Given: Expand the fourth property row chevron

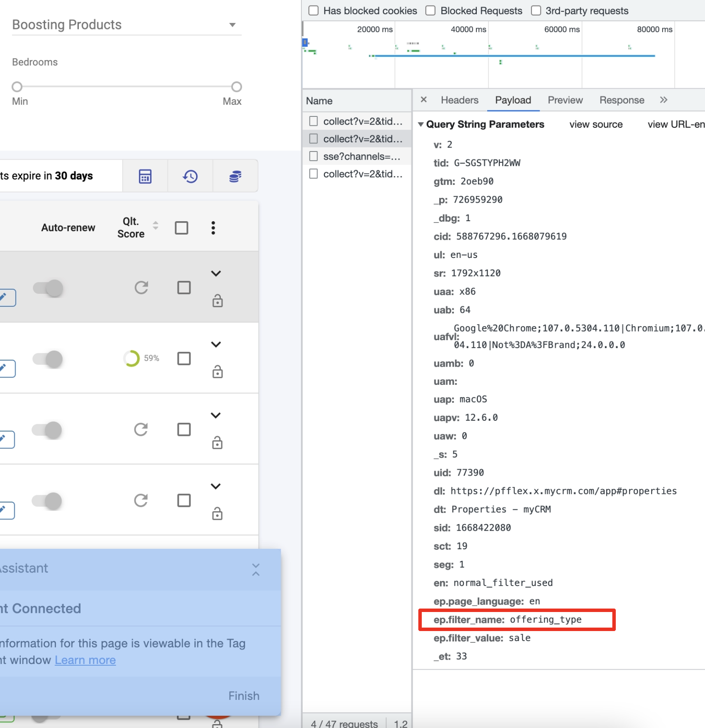Looking at the screenshot, I should tap(216, 486).
